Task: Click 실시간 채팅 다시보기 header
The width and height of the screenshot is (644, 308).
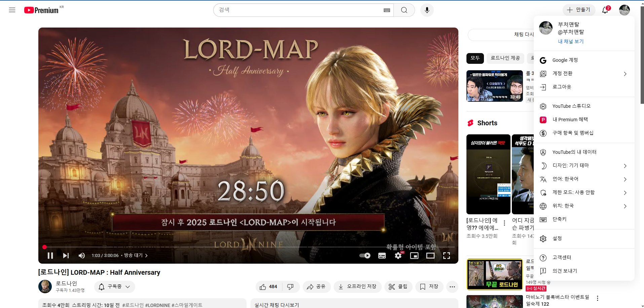Action: [276, 305]
